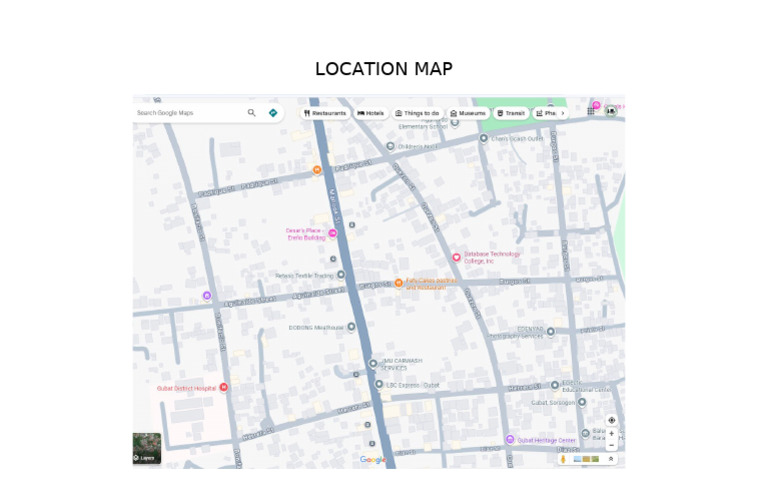
Task: Click the Chan's Coach Outlet pin
Action: tap(483, 138)
